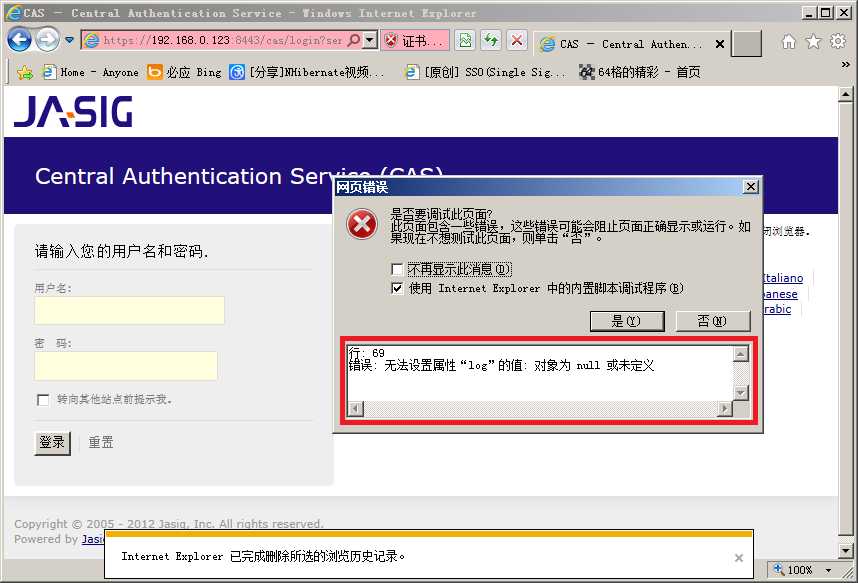Open the zoom level dropdown arrow
858x583 pixels.
point(828,570)
